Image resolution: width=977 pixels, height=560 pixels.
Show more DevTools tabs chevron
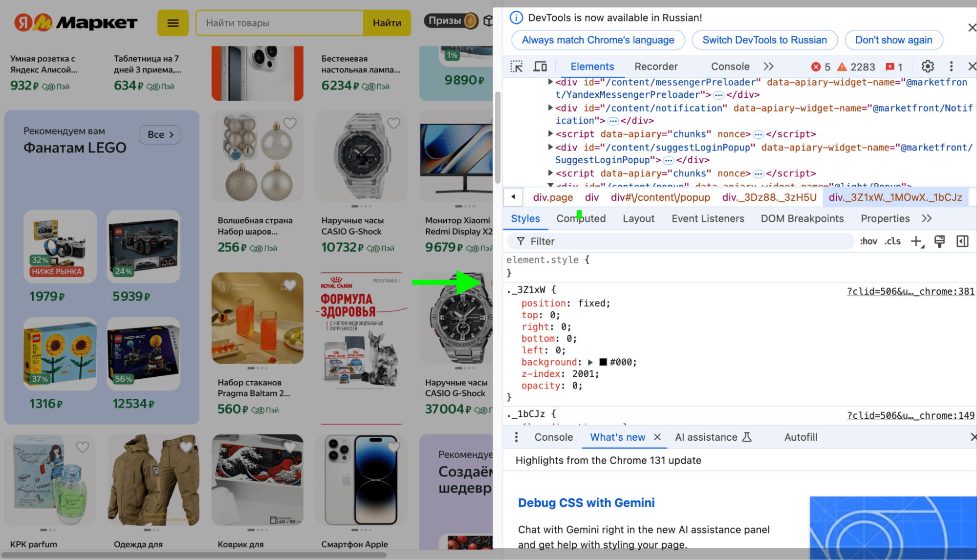coord(768,66)
